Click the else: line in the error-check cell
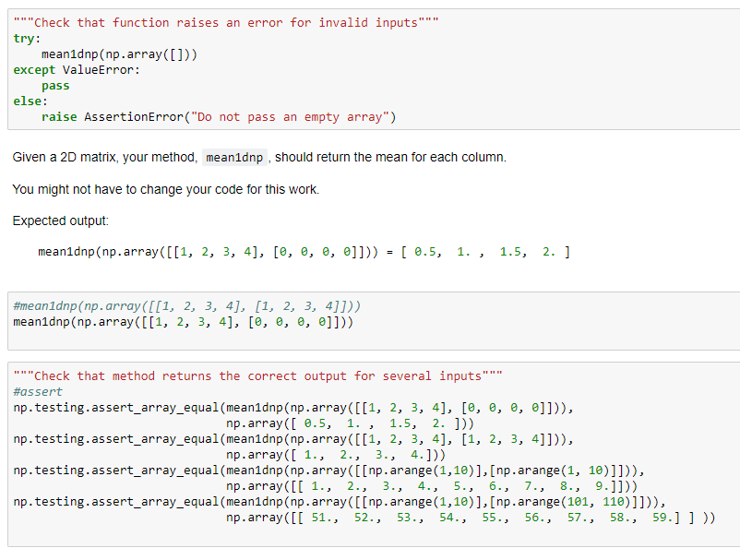 point(26,101)
